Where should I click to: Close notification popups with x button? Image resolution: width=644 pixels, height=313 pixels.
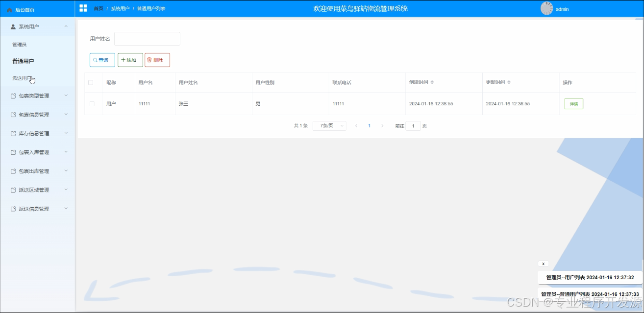click(543, 264)
